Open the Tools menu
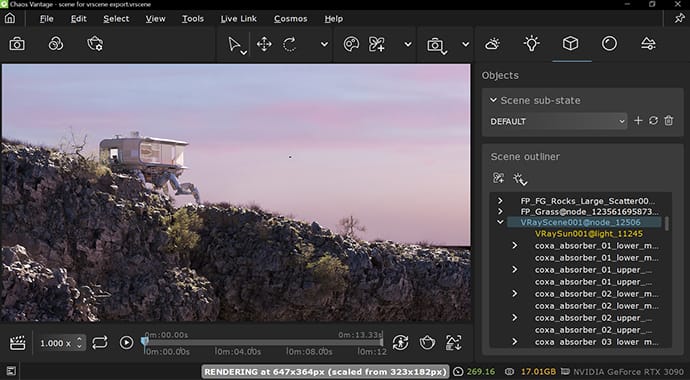The width and height of the screenshot is (690, 380). point(193,19)
